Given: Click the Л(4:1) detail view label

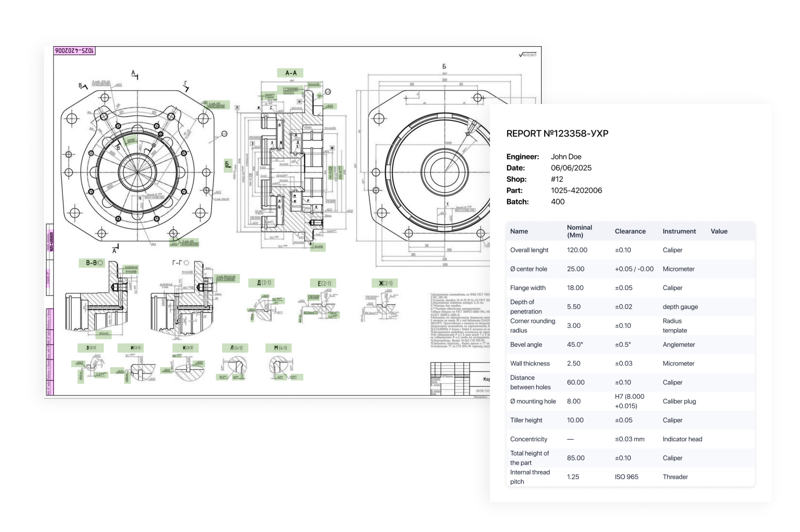Looking at the screenshot, I should pos(235,348).
